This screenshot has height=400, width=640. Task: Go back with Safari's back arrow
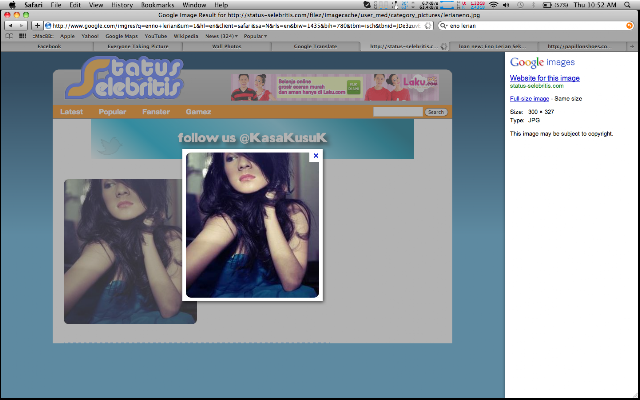[11, 25]
